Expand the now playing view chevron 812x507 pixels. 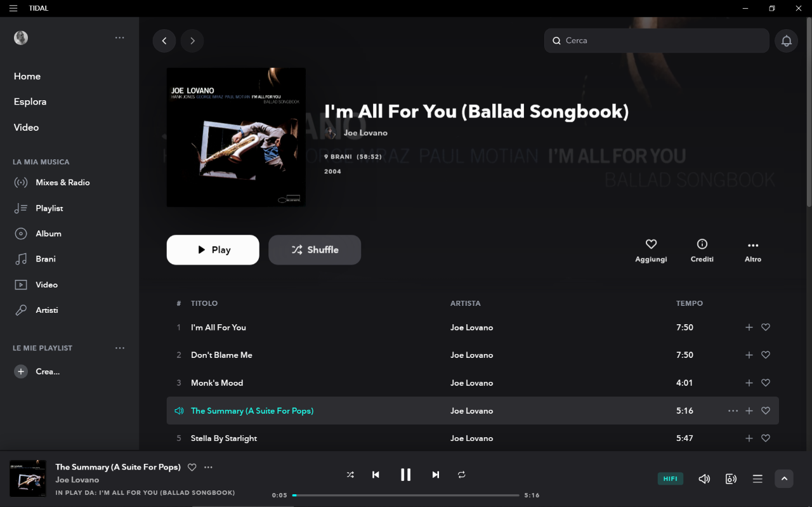pos(784,479)
